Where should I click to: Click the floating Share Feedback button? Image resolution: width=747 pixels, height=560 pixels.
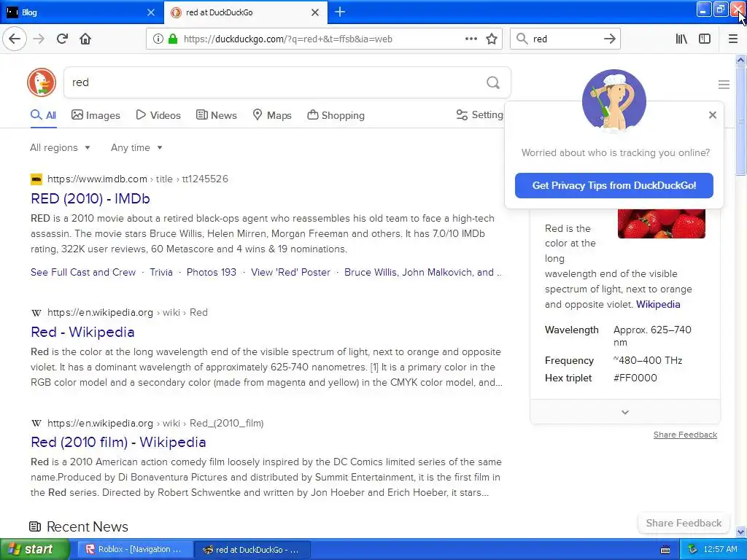click(684, 523)
